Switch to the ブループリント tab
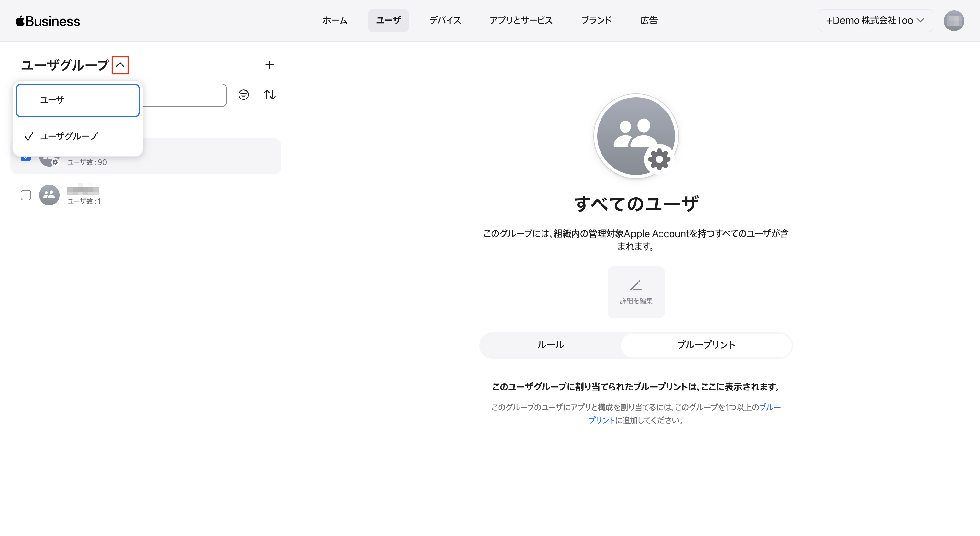This screenshot has width=980, height=536. (706, 345)
